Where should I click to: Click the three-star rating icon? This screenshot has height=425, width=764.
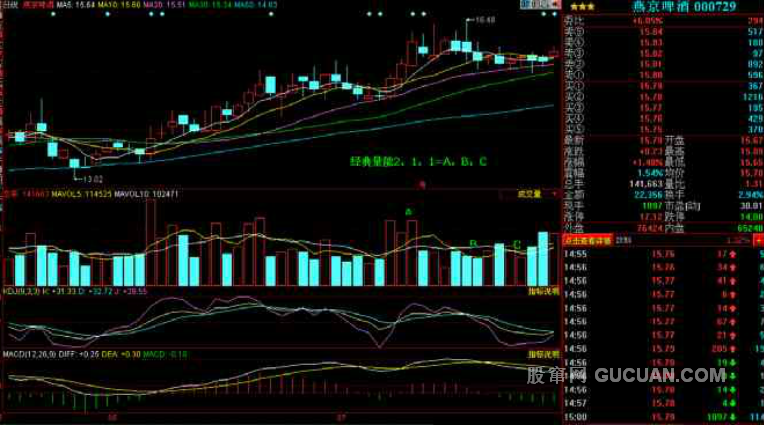click(x=582, y=7)
